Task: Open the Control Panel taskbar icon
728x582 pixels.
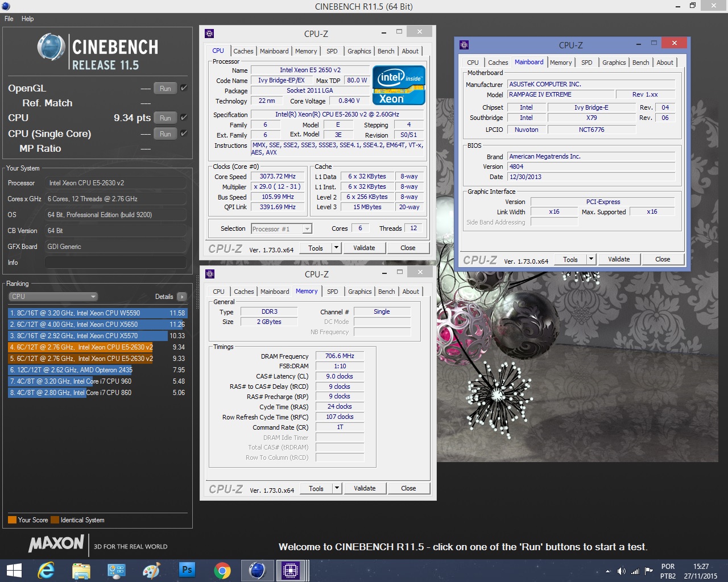Action: [116, 570]
